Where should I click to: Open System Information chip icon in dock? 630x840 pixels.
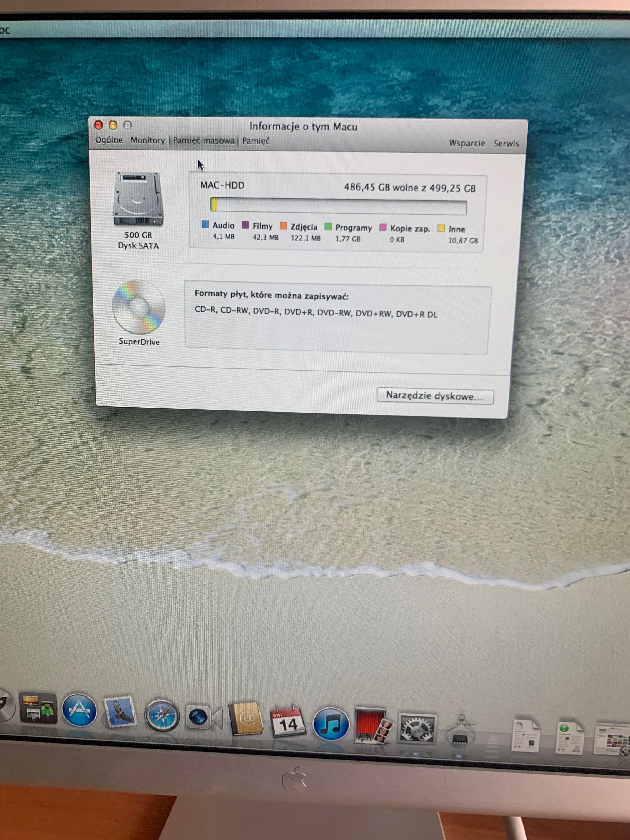pyautogui.click(x=461, y=731)
